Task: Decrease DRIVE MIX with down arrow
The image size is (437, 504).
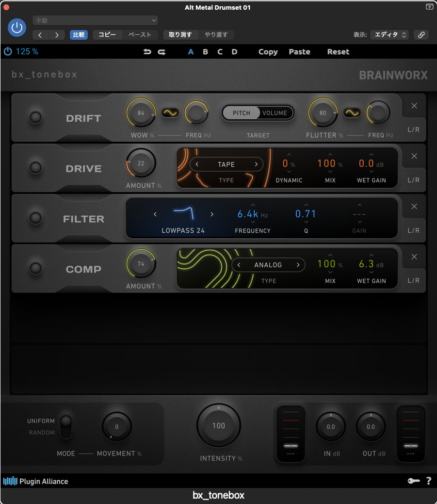Action: click(x=330, y=172)
